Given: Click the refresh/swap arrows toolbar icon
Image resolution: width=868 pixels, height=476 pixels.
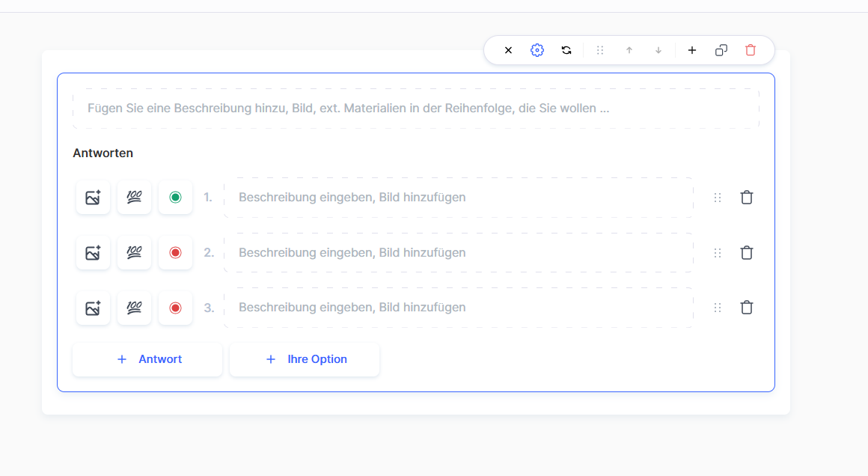Looking at the screenshot, I should point(566,50).
